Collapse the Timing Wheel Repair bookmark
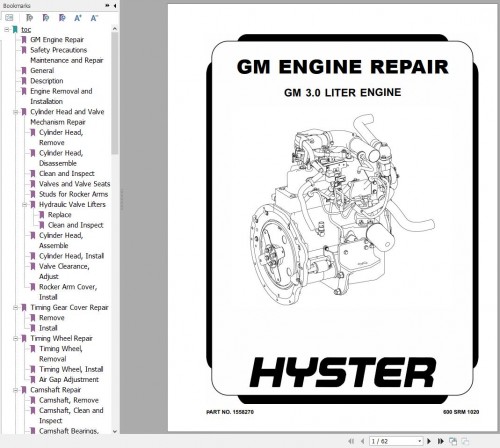Screen dimensions: 500x448 click(x=15, y=339)
